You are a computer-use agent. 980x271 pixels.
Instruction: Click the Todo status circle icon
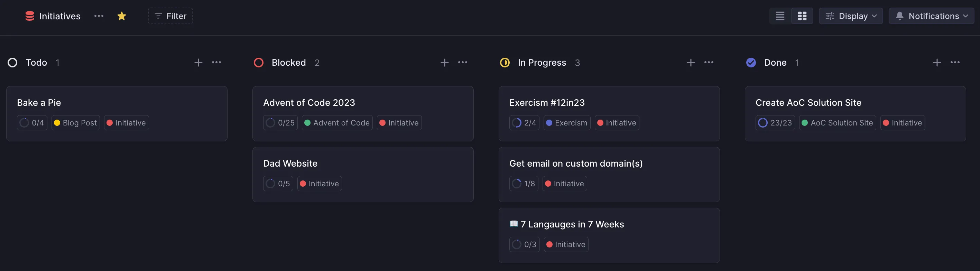12,63
